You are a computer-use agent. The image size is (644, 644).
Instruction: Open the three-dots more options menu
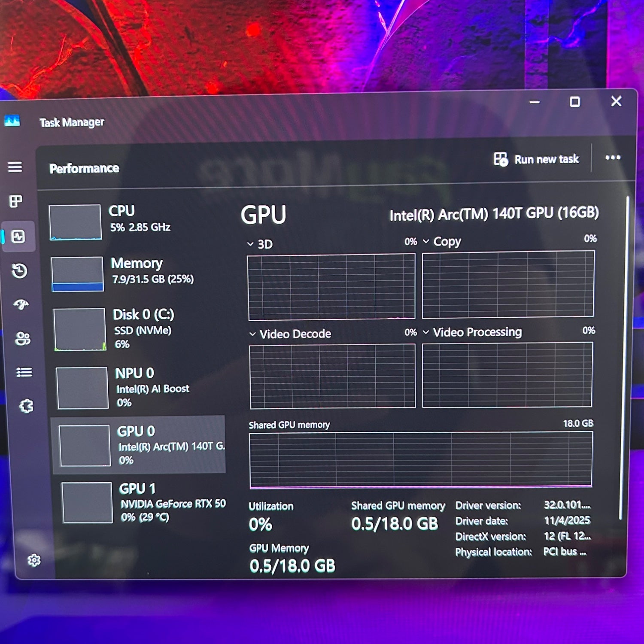tap(613, 158)
